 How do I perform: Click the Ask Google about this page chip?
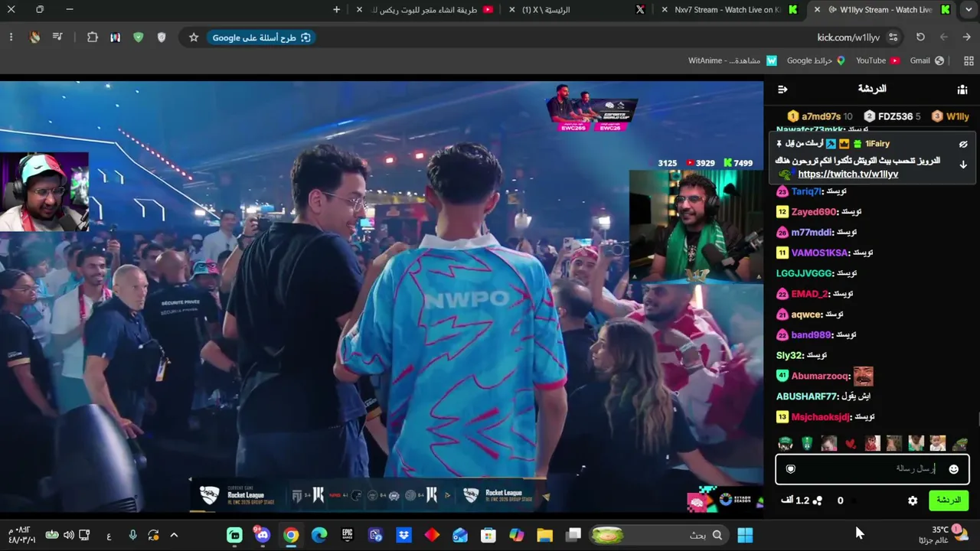pos(261,37)
